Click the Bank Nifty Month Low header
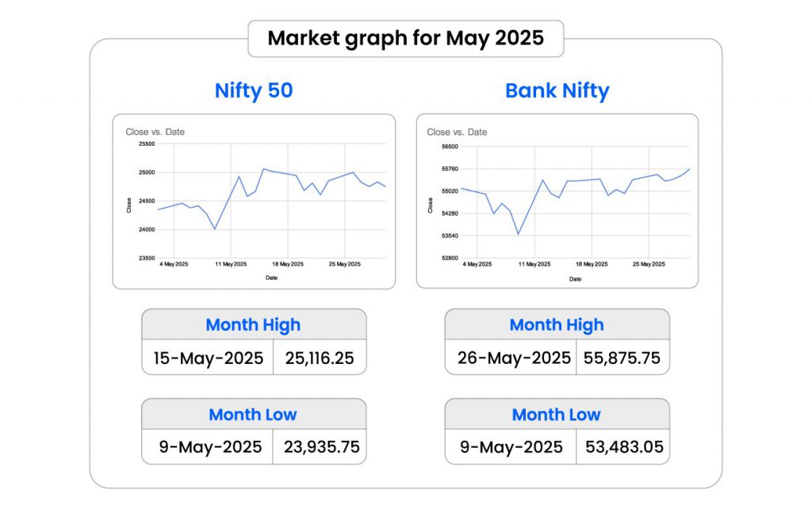 [x=557, y=414]
